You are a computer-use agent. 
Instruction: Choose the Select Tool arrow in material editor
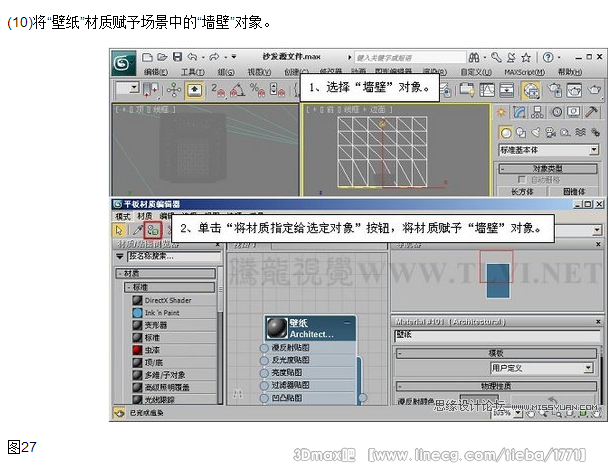click(119, 230)
